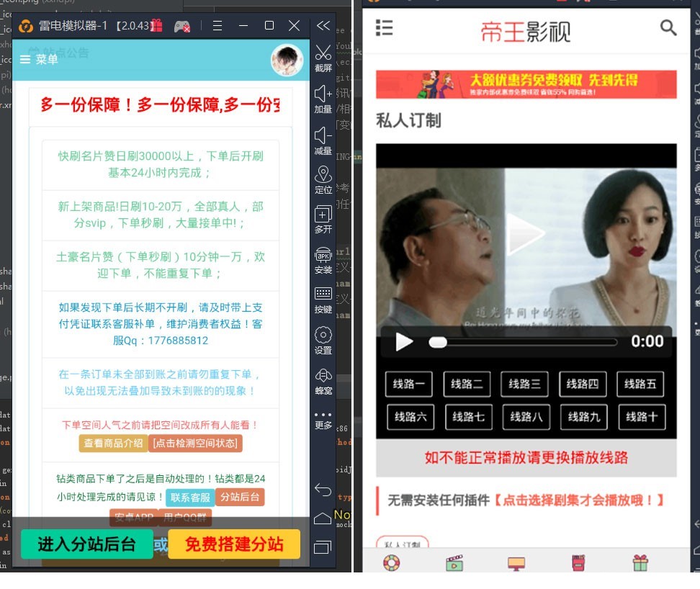Click red ticket icon in bottom nav
The image size is (700, 589).
[578, 562]
